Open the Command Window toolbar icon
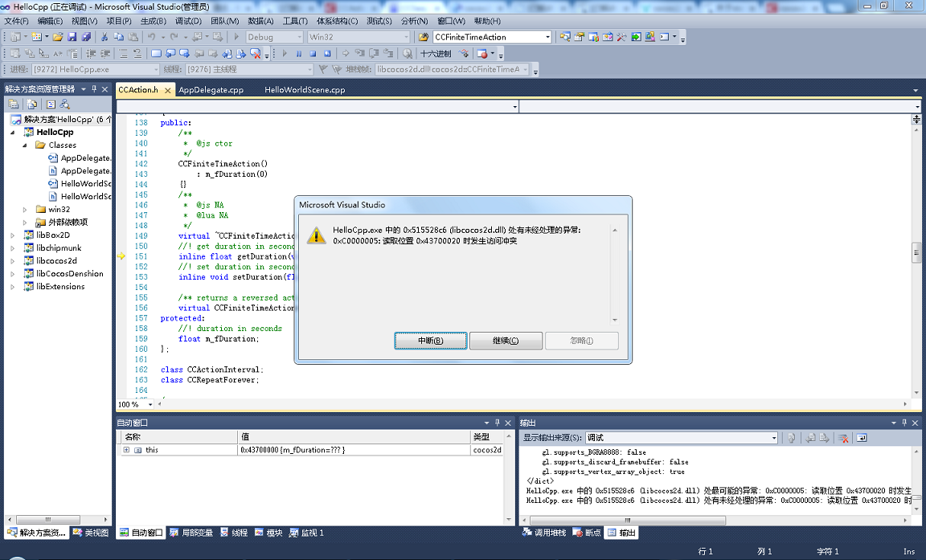This screenshot has width=926, height=560. 665,37
